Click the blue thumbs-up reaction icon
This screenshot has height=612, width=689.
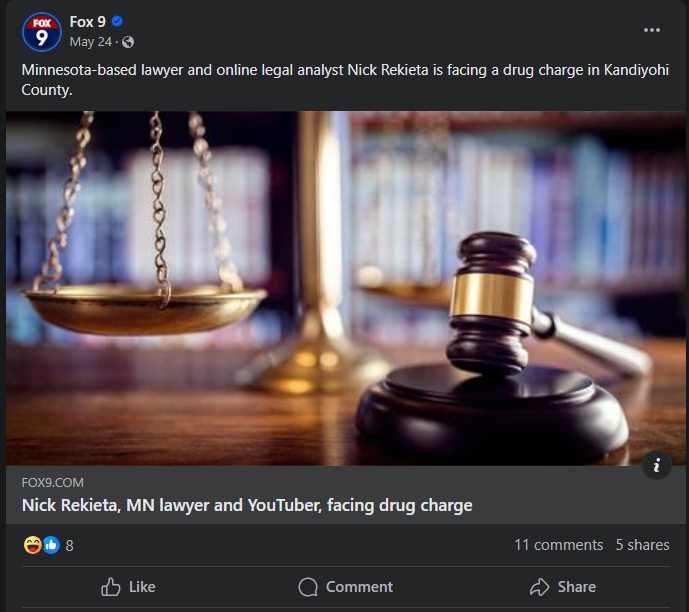pyautogui.click(x=51, y=545)
